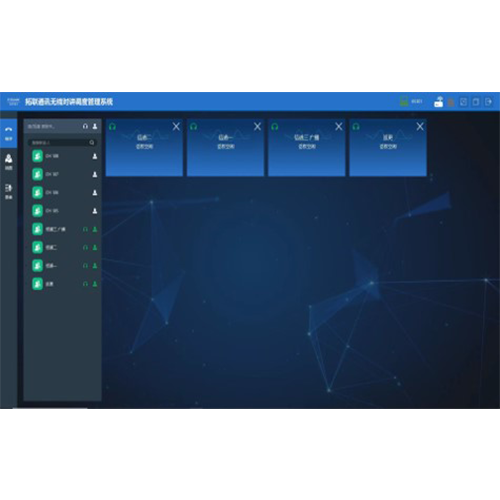The height and width of the screenshot is (500, 500).
Task: Select CH 96 green avatar icon
Action: click(x=37, y=193)
